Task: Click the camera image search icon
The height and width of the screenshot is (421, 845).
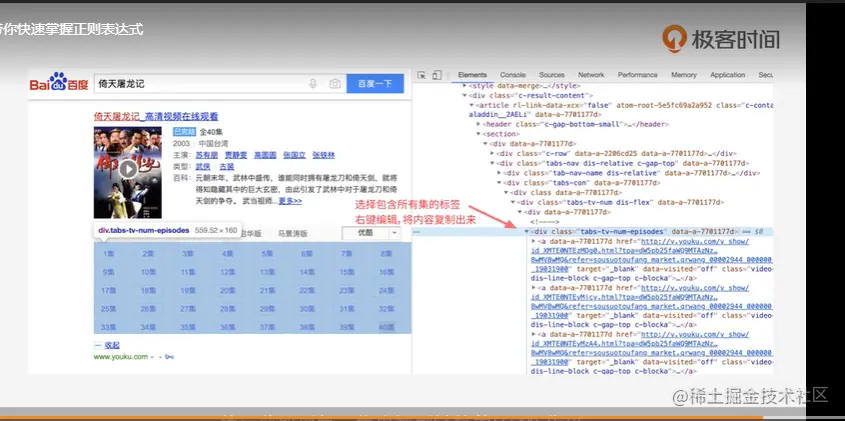Action: click(335, 84)
